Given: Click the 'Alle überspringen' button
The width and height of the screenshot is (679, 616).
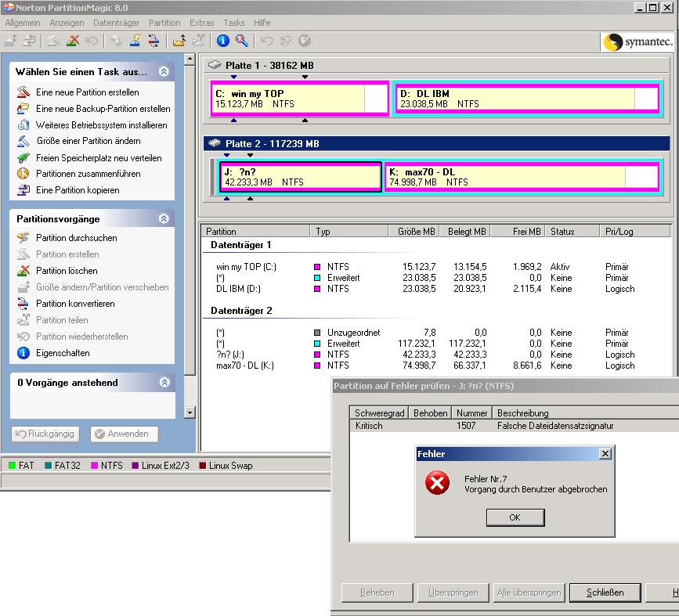Looking at the screenshot, I should pyautogui.click(x=529, y=593).
